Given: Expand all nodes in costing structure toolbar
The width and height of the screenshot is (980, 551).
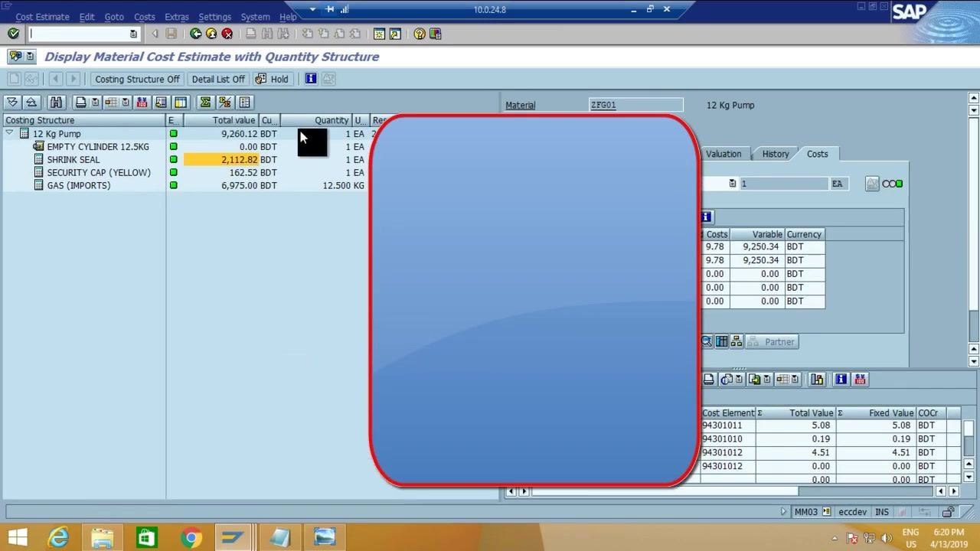Looking at the screenshot, I should click(x=13, y=103).
